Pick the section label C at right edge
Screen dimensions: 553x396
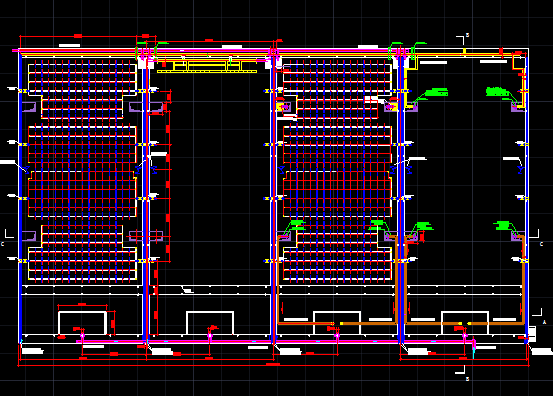point(541,244)
